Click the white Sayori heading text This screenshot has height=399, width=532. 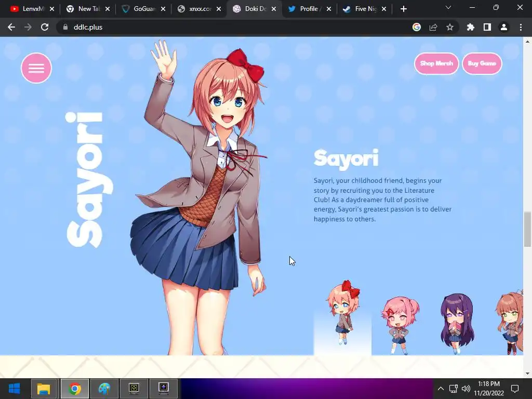tap(346, 159)
